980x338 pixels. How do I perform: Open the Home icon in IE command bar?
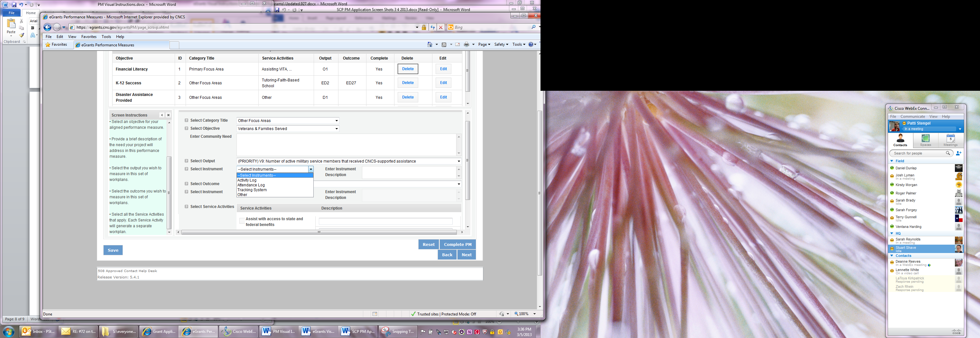[430, 44]
